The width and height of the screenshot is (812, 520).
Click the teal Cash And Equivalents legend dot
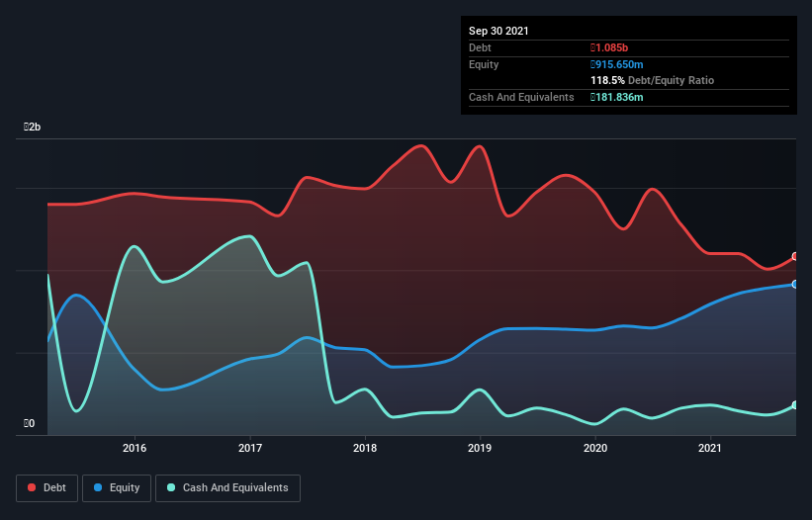tap(171, 487)
